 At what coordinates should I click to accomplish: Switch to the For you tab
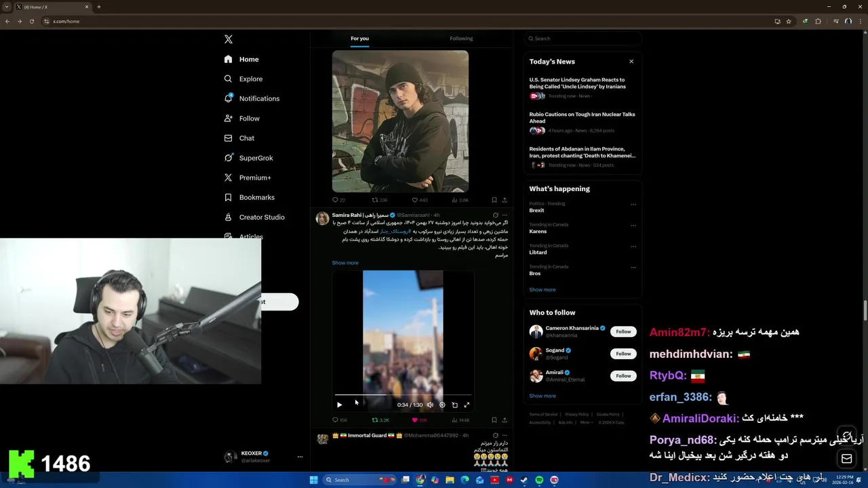click(x=359, y=39)
